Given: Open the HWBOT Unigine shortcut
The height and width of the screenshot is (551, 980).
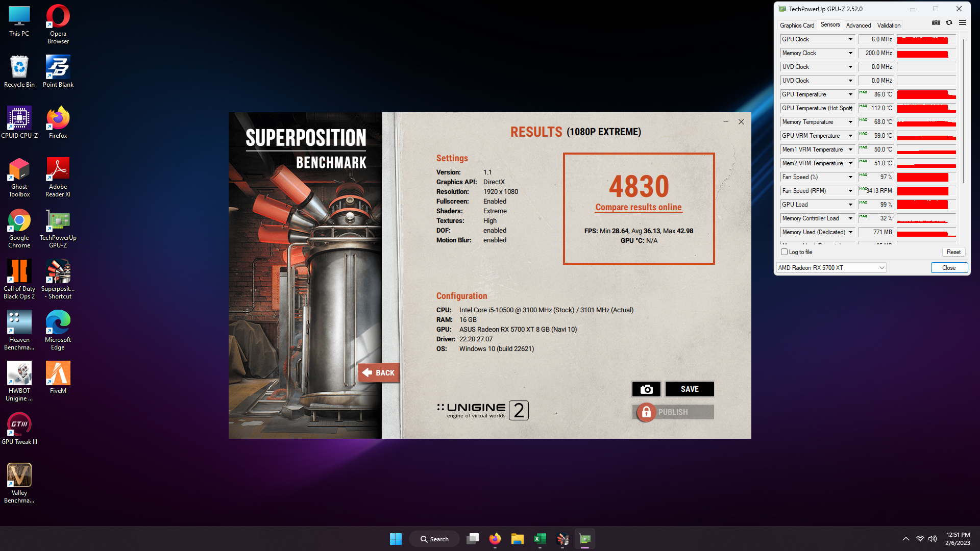Looking at the screenshot, I should click(19, 381).
